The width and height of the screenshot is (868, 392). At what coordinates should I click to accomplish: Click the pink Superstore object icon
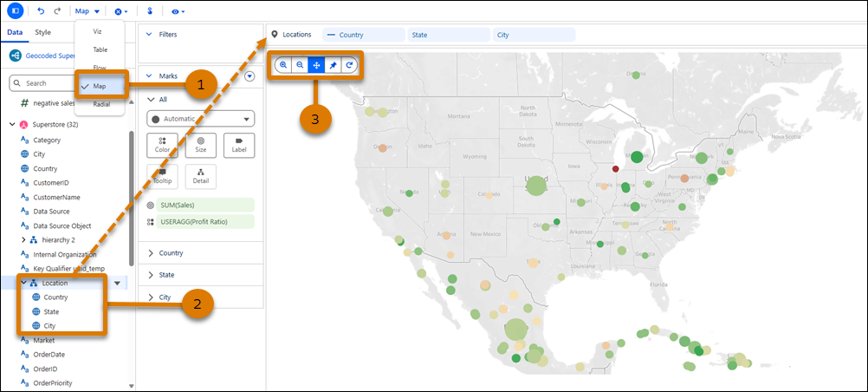point(23,125)
